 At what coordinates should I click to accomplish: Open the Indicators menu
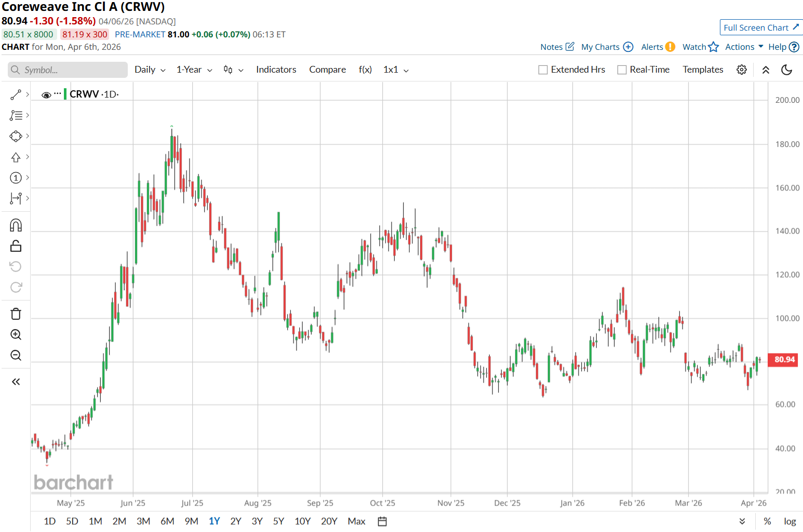276,70
